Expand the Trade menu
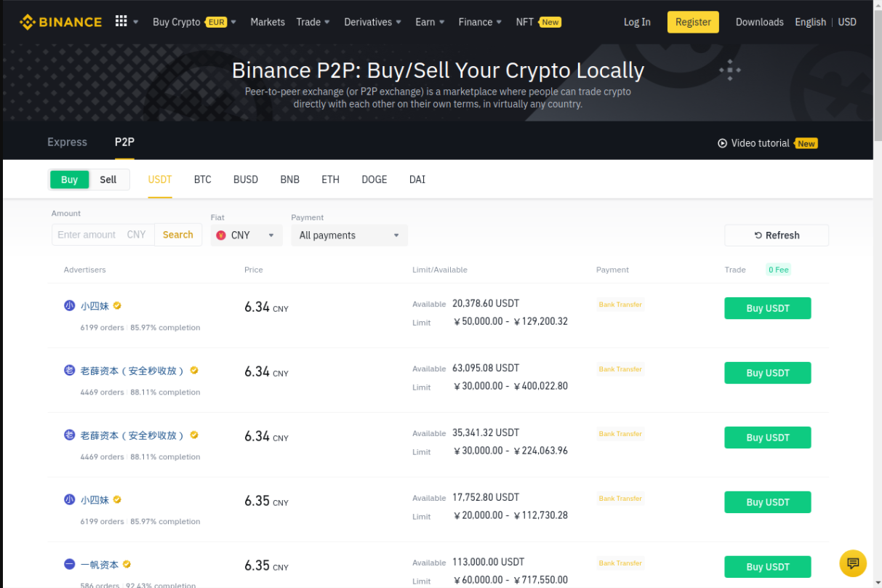Image resolution: width=882 pixels, height=588 pixels. 313,22
